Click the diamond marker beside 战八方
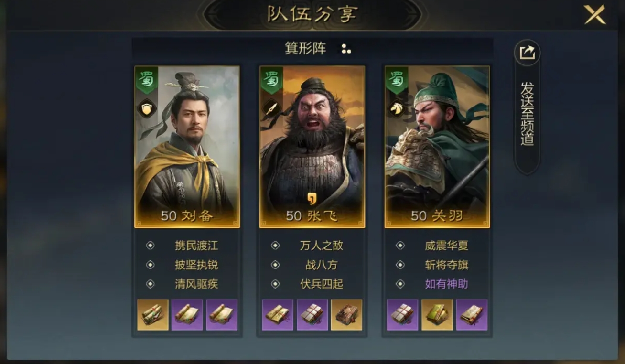Viewport: 625px width, 364px height. pos(275,265)
